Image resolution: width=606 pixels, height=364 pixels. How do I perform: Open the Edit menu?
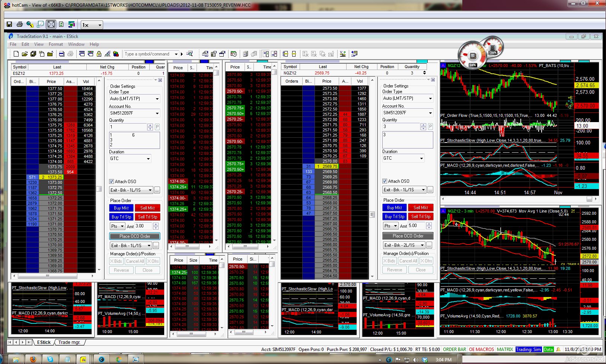point(25,44)
